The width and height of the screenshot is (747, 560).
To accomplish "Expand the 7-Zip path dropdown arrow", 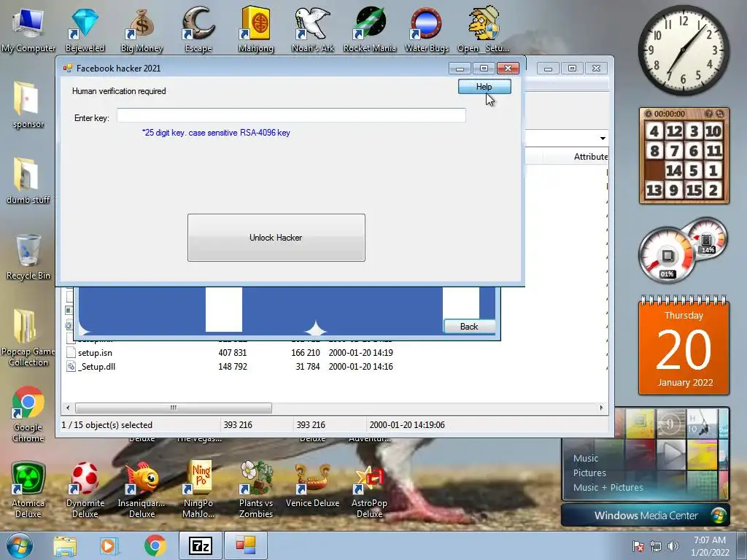I will (603, 138).
